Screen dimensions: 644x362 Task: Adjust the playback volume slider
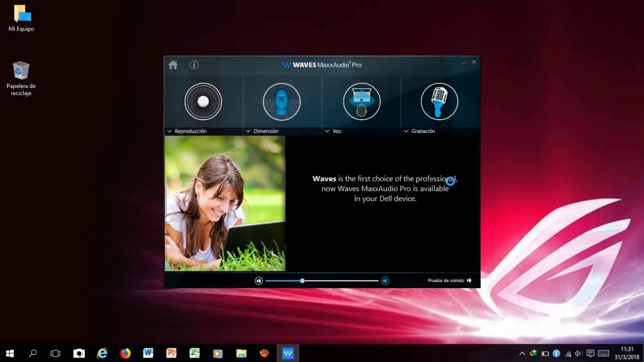pyautogui.click(x=302, y=281)
